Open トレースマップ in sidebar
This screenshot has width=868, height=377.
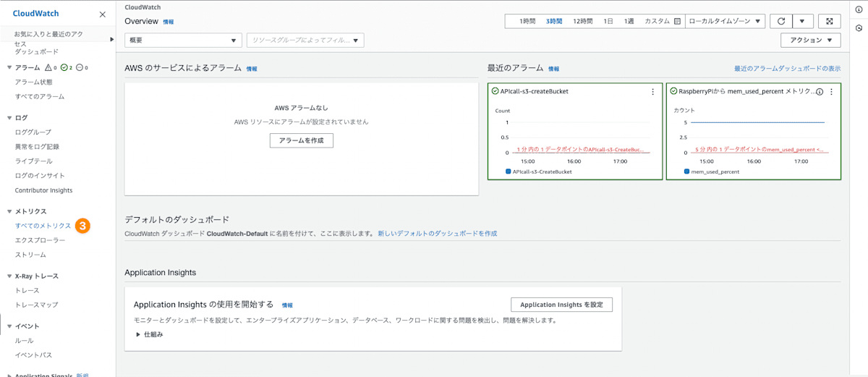click(x=37, y=305)
